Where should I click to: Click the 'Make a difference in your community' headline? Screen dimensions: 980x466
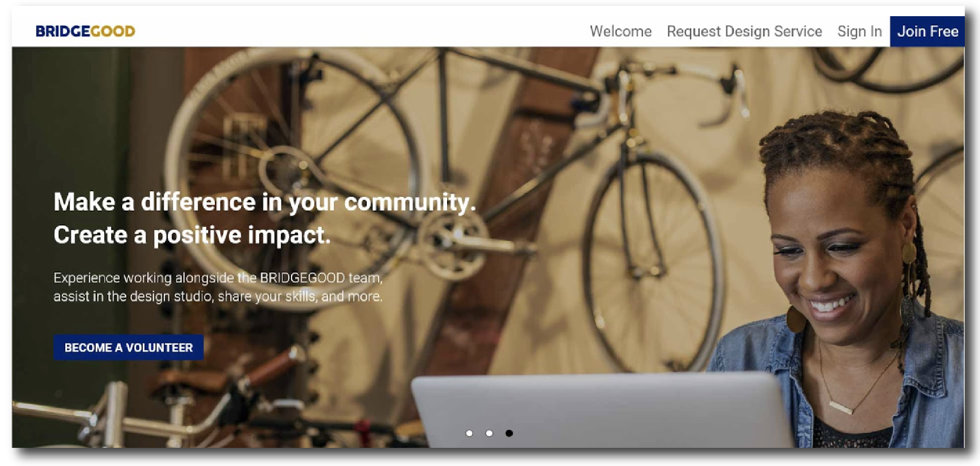(265, 202)
